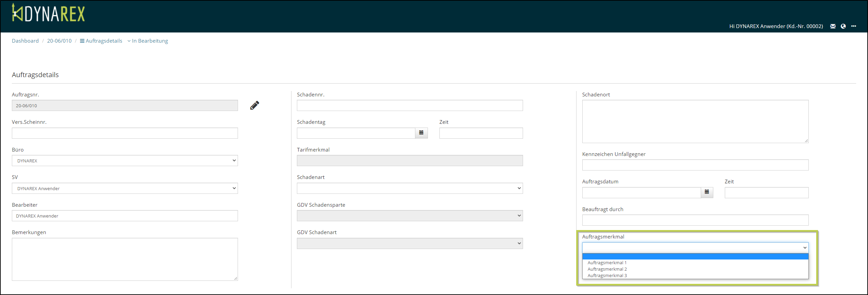The image size is (868, 295).
Task: Open the GDV Schadensparte dropdown
Action: [x=410, y=216]
